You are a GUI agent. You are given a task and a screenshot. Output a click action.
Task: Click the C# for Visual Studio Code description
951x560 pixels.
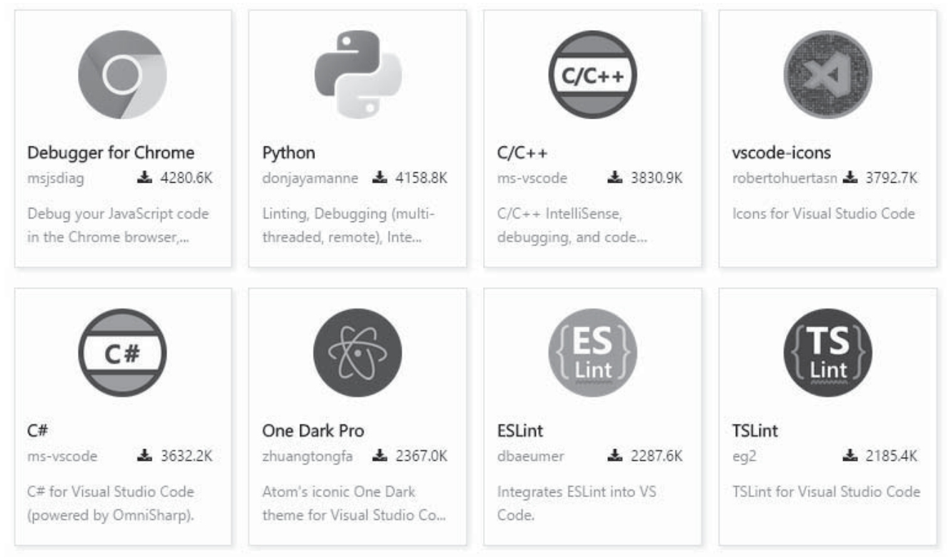click(111, 504)
